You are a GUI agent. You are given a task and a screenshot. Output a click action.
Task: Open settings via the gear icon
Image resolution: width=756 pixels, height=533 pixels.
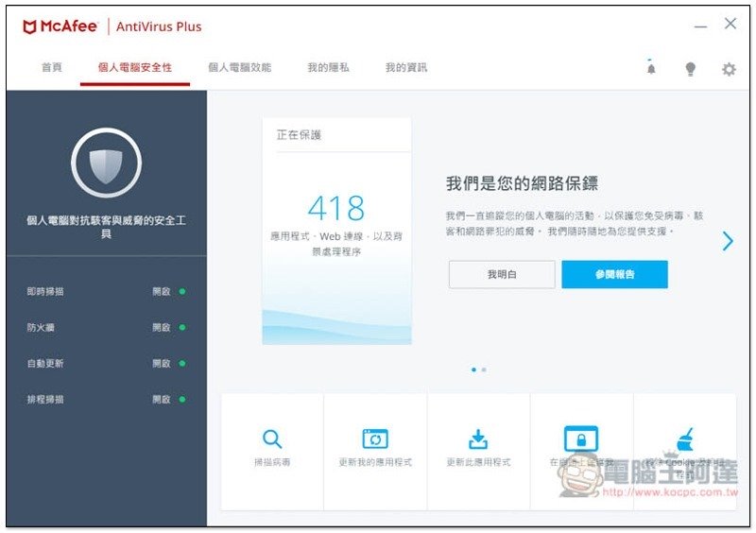729,69
